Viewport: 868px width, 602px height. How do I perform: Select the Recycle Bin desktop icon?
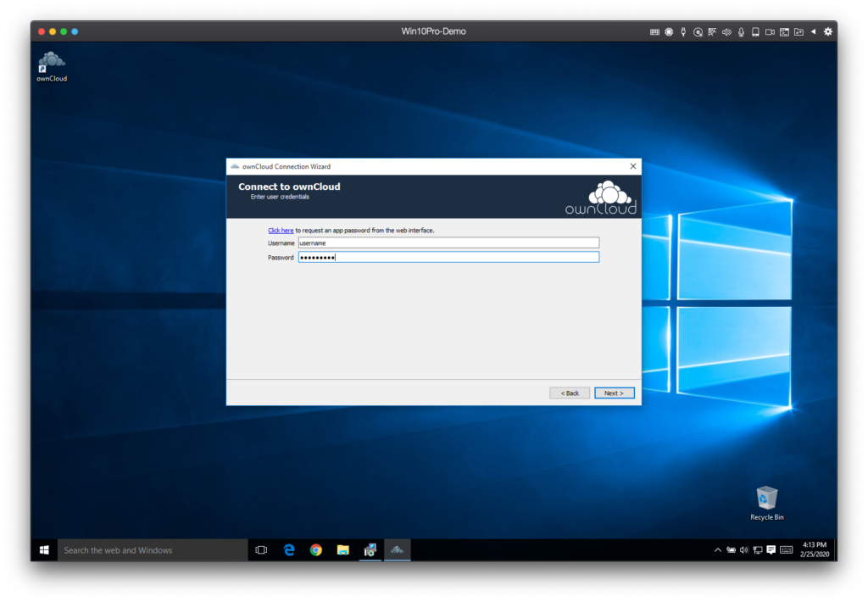pos(766,503)
